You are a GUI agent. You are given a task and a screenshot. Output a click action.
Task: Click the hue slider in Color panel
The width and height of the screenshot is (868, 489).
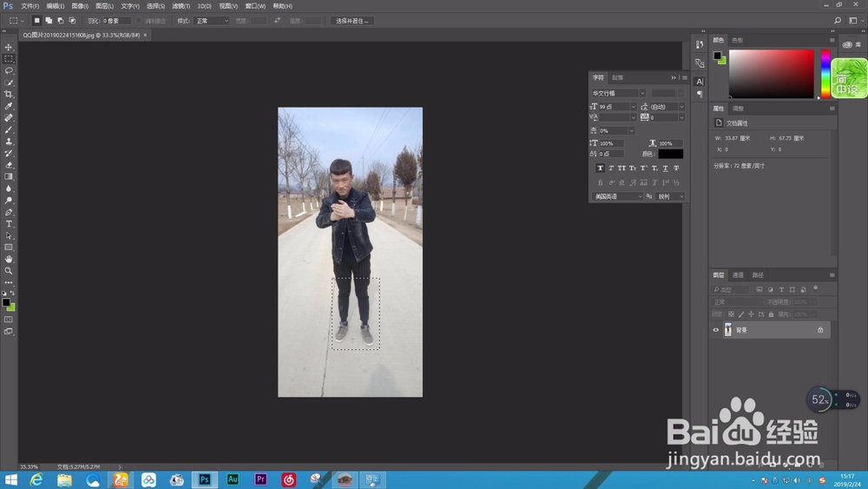tap(825, 74)
